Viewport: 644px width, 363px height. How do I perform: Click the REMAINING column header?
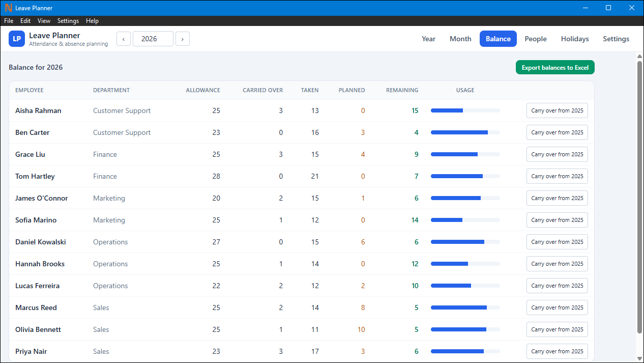tap(402, 90)
